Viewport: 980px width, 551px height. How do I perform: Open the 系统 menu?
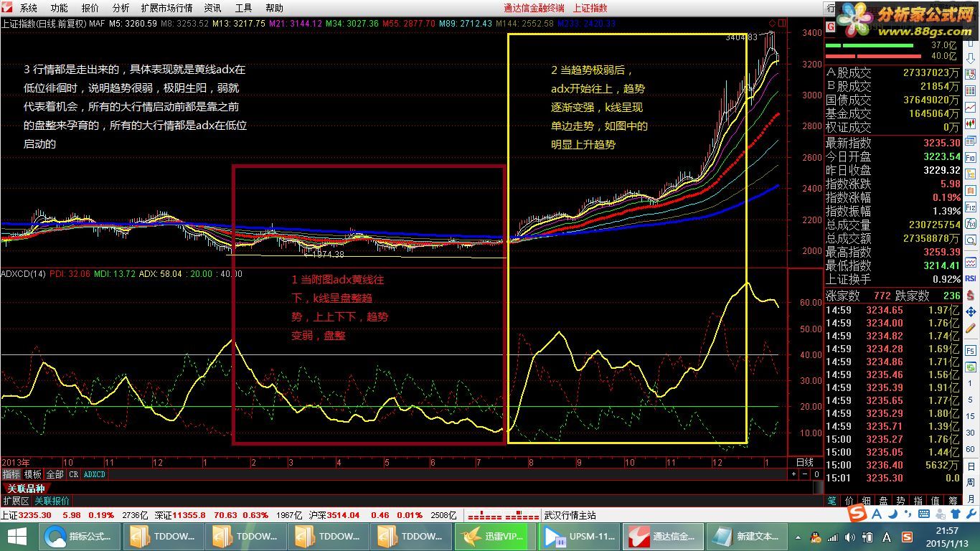(29, 8)
